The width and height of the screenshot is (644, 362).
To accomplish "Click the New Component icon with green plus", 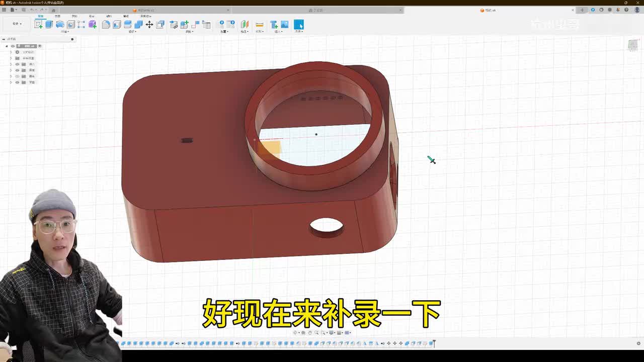I will tap(185, 24).
